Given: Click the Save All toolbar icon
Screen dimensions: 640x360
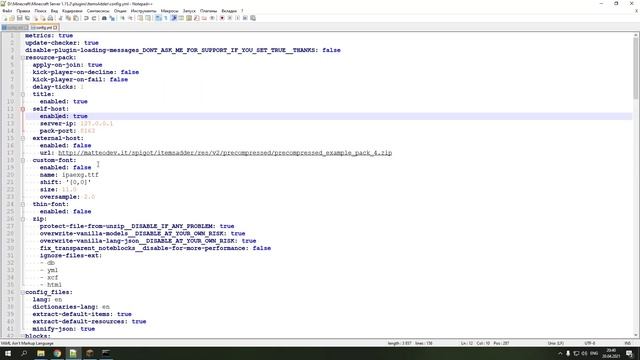Looking at the screenshot, I should pyautogui.click(x=27, y=18).
